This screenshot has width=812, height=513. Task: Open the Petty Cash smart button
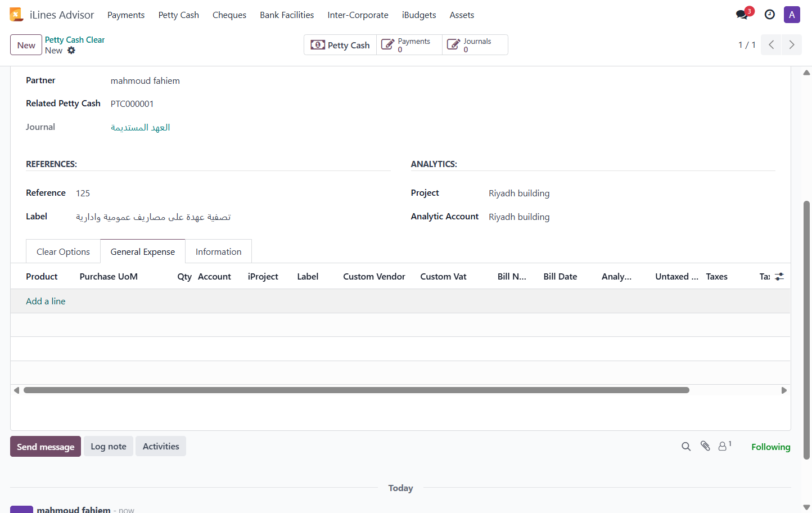[340, 45]
